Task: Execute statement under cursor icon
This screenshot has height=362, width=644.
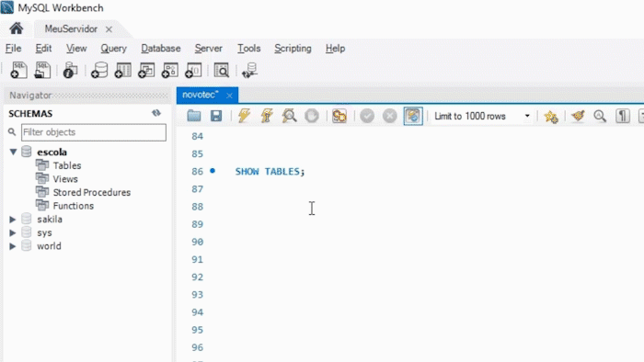Action: pos(267,116)
